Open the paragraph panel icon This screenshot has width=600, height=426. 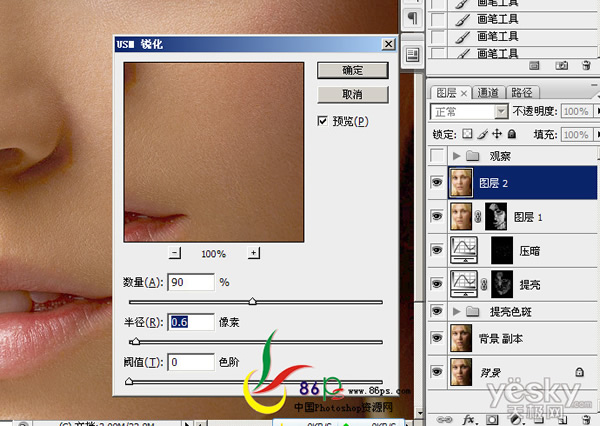(412, 18)
